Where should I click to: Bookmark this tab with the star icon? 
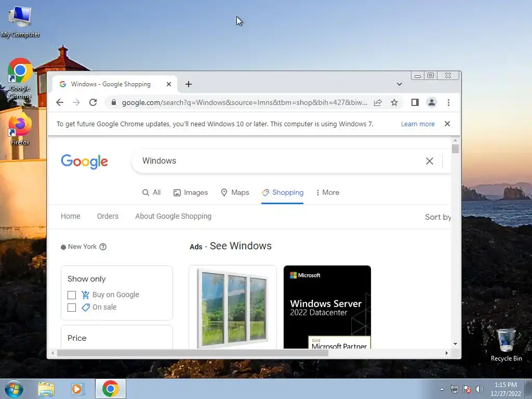394,102
